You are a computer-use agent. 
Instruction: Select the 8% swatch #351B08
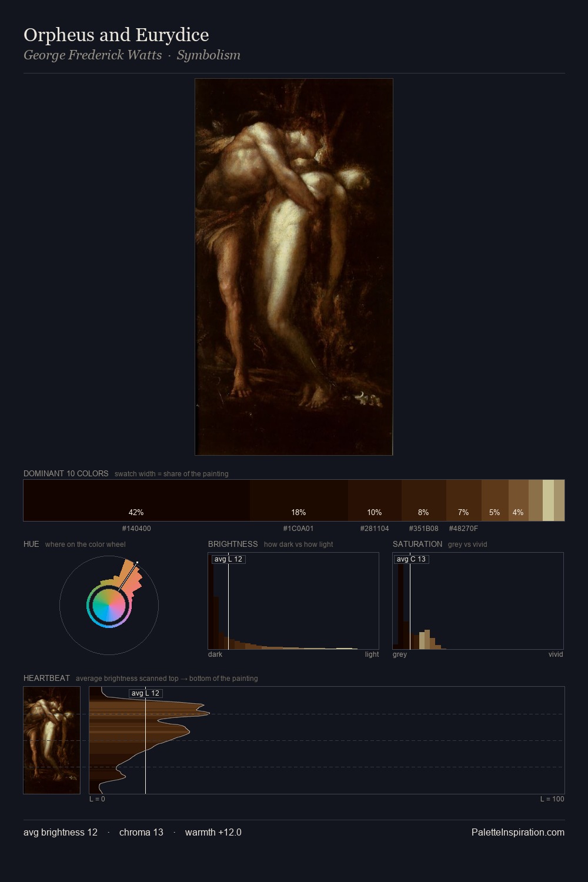pos(424,500)
